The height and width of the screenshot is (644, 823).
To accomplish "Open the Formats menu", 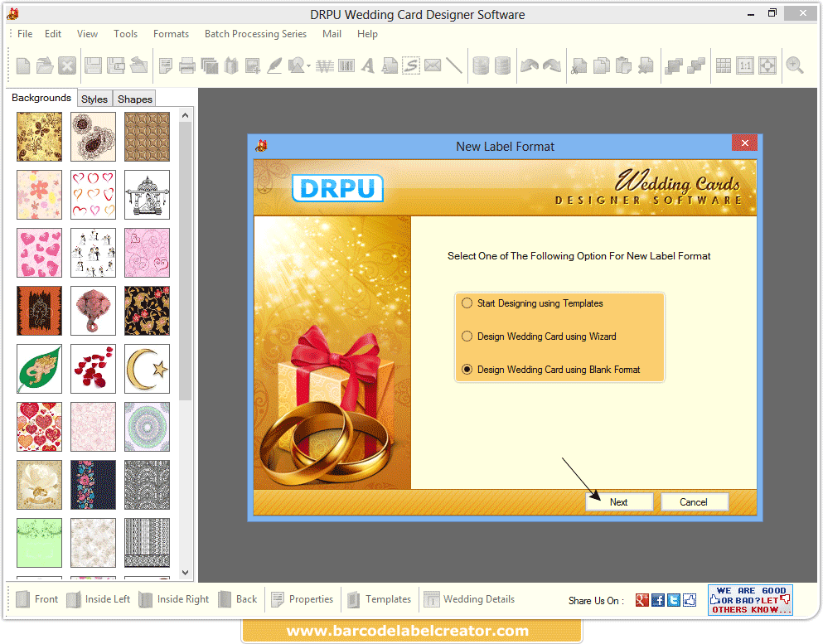I will pos(171,34).
